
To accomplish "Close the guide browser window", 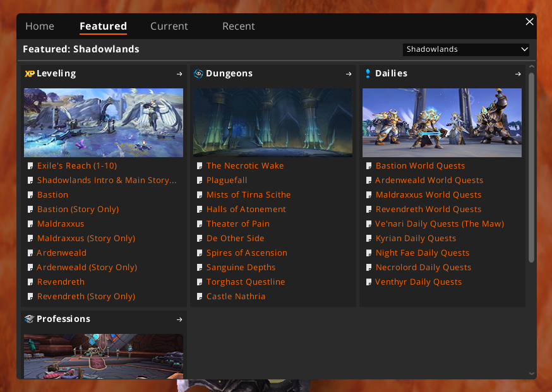I will (529, 22).
